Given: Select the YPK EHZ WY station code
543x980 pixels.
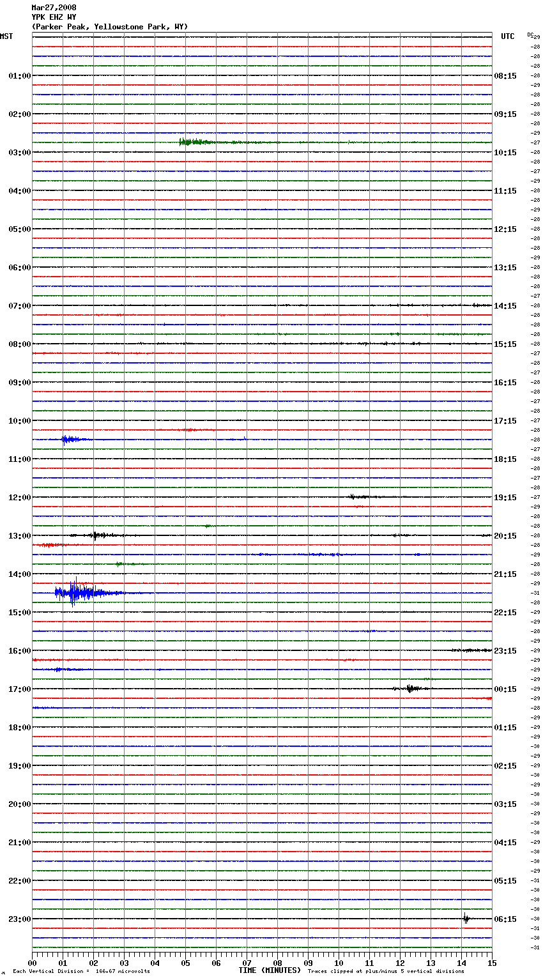Looking at the screenshot, I should point(54,17).
